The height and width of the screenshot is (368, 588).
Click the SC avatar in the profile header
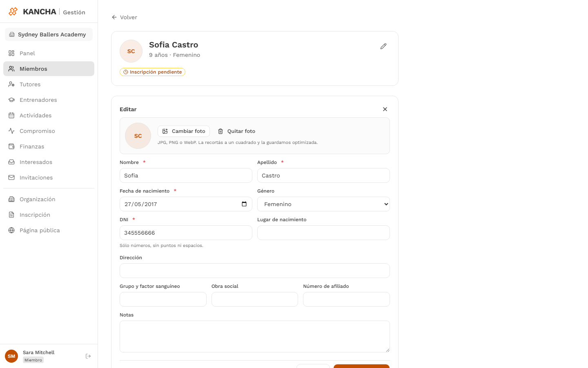(x=131, y=51)
